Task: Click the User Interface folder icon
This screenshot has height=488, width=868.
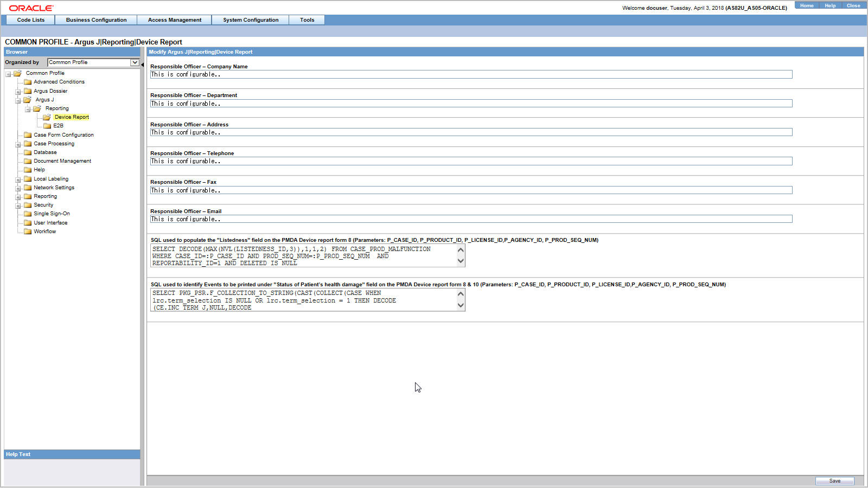Action: 28,223
